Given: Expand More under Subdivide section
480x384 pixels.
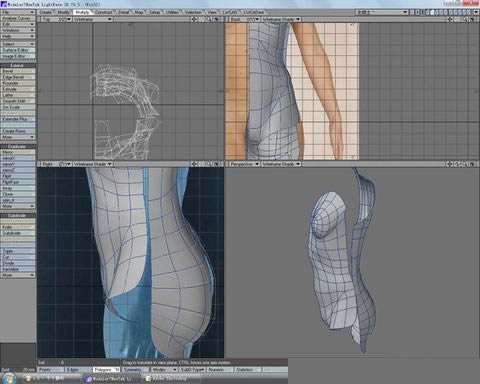Looking at the screenshot, I should click(x=18, y=275).
